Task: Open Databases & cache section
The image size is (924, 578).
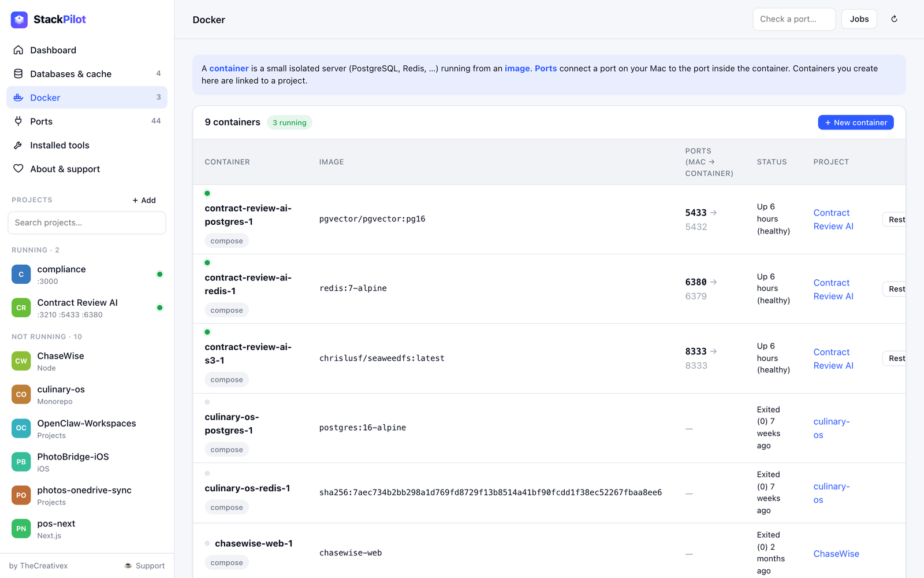Action: [x=87, y=74]
